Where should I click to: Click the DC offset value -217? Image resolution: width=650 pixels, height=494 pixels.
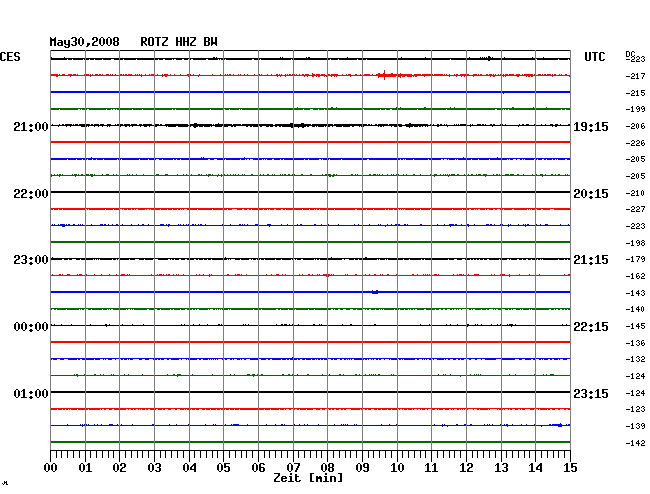635,76
